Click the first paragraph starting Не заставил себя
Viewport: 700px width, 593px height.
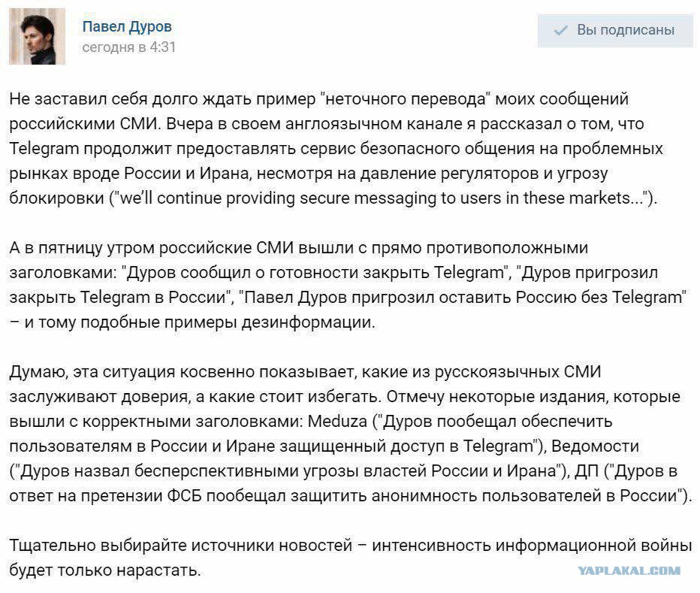tap(336, 148)
